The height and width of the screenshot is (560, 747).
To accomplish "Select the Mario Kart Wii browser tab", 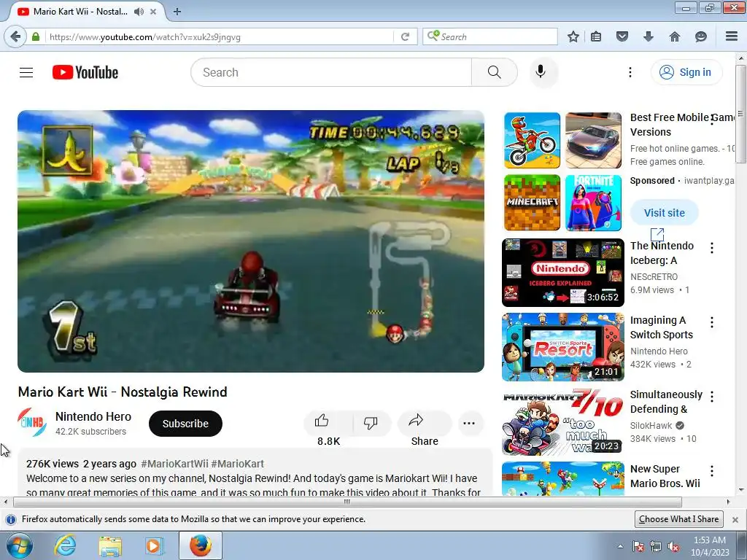I will click(x=80, y=12).
